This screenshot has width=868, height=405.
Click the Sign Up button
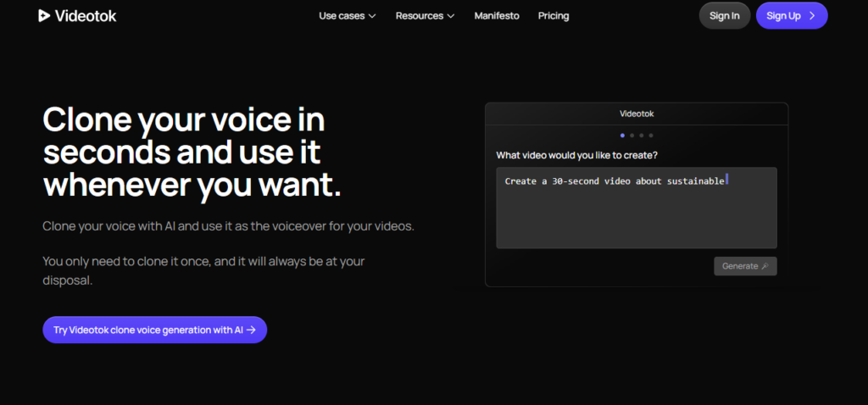[x=791, y=15]
